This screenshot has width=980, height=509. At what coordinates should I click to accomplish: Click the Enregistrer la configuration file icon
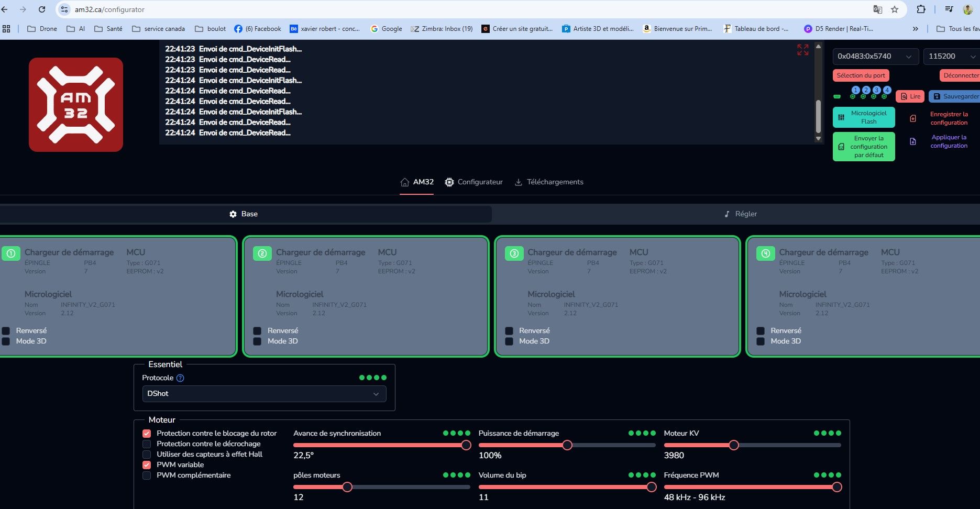(x=913, y=118)
